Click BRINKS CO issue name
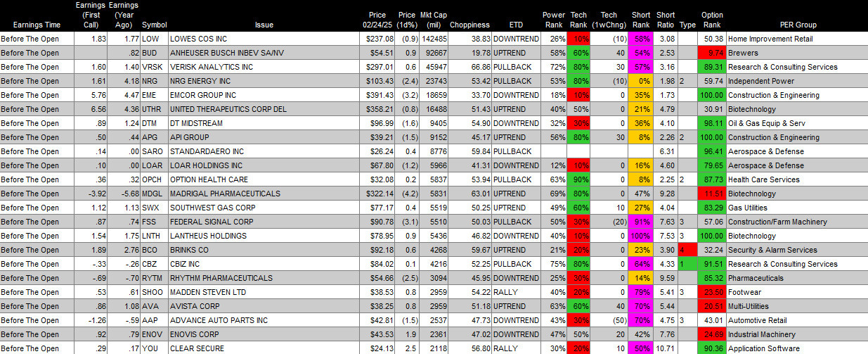 point(190,250)
